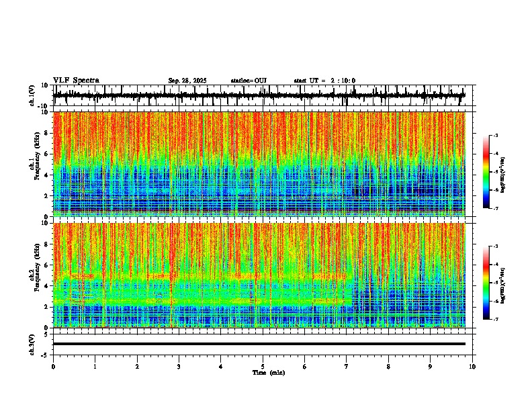Click the ch.3 flat black trace
The image size is (532, 411).
[x=259, y=344]
